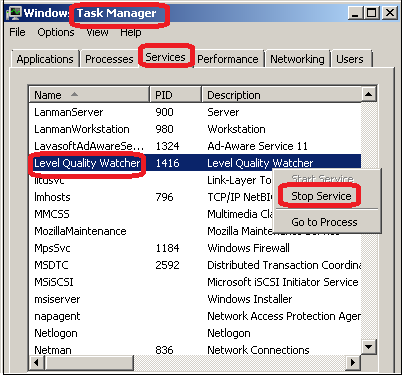Select the Netlogon service name
The height and width of the screenshot is (378, 406).
point(56,333)
